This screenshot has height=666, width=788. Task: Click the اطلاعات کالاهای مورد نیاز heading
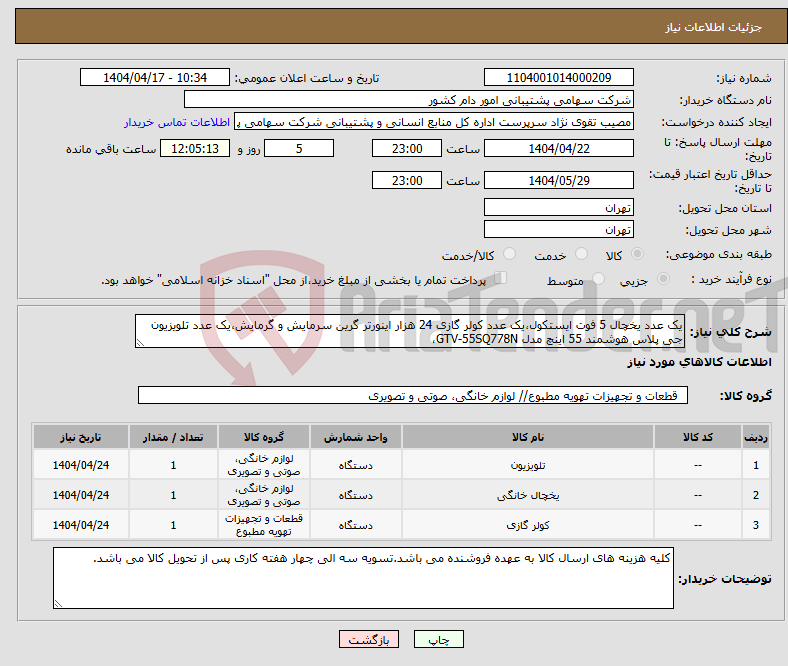click(x=699, y=362)
